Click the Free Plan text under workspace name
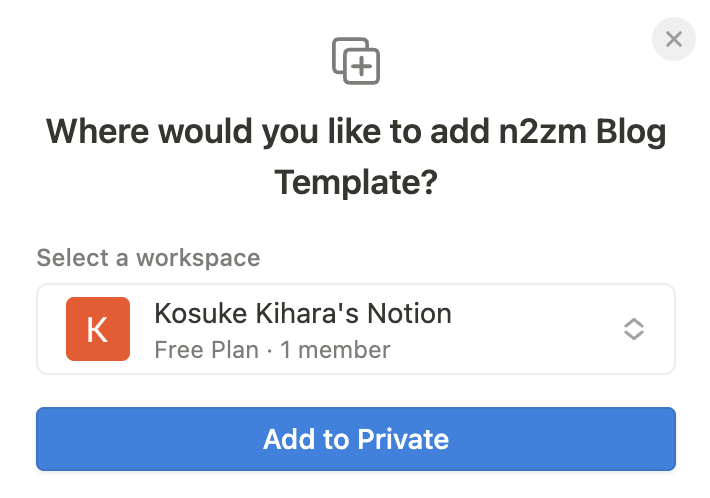The width and height of the screenshot is (710, 498). pyautogui.click(x=206, y=350)
